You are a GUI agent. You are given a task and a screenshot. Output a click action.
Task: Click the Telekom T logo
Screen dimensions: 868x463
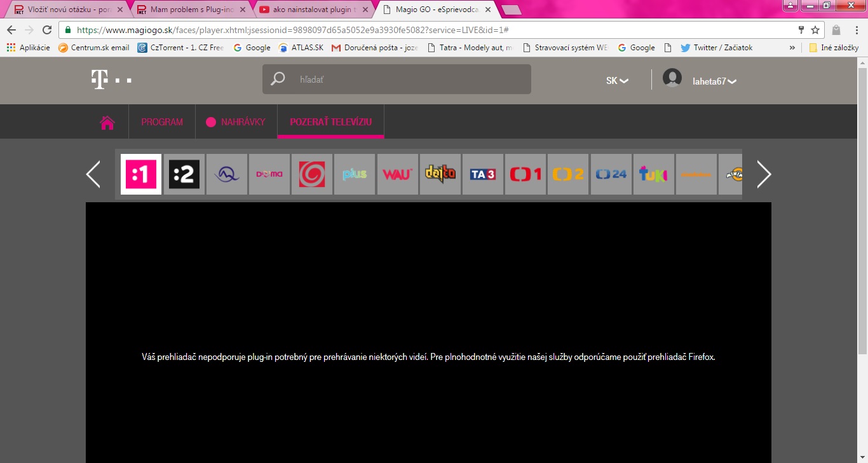(x=111, y=80)
